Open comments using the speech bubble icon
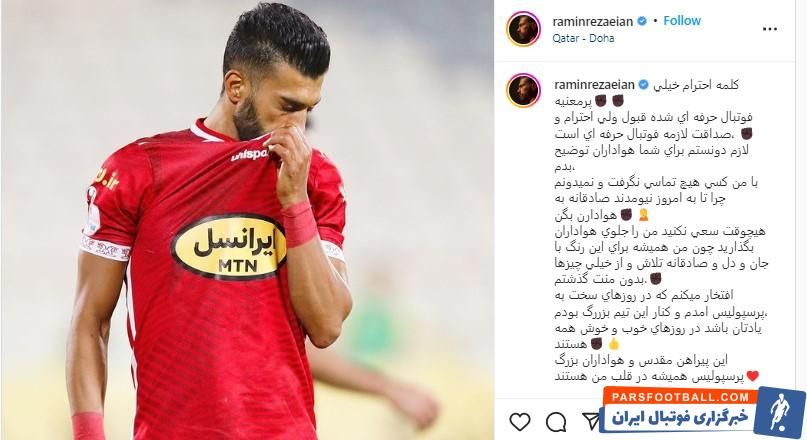The width and height of the screenshot is (807, 440). click(556, 422)
